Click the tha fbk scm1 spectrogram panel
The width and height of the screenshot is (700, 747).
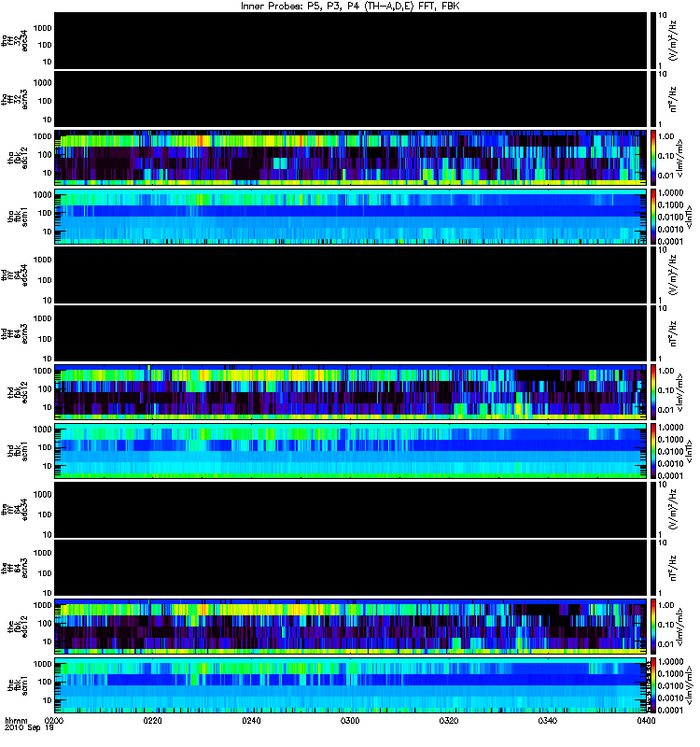pos(351,217)
